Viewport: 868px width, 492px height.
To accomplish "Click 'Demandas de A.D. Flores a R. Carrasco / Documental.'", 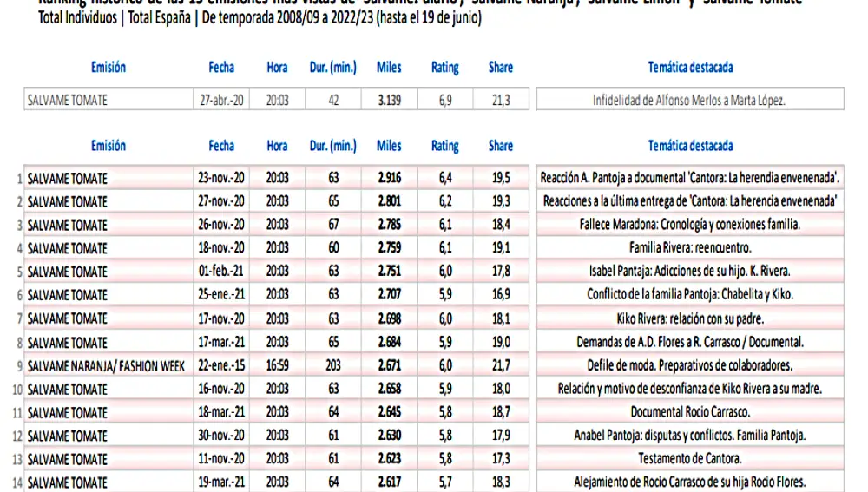I will pyautogui.click(x=690, y=342).
